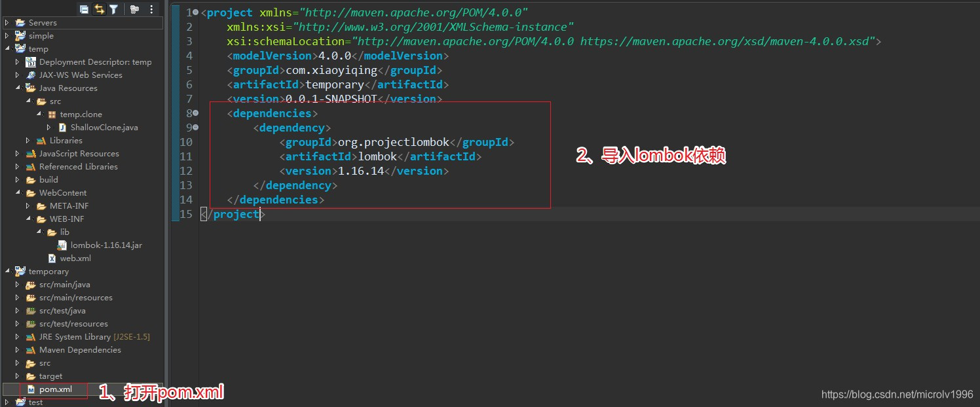Screen dimensions: 980x407
Task: Click the Java Resources icon
Action: click(x=30, y=88)
